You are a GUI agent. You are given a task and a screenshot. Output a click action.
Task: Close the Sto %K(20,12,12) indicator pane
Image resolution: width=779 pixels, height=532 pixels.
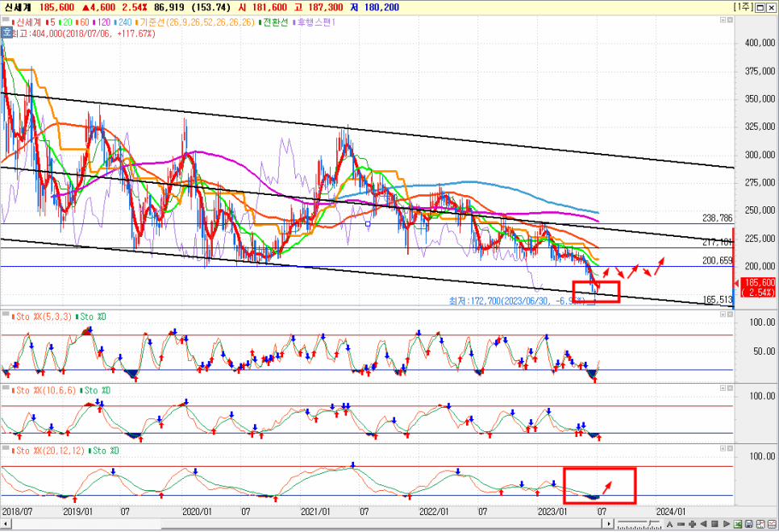[x=731, y=448]
